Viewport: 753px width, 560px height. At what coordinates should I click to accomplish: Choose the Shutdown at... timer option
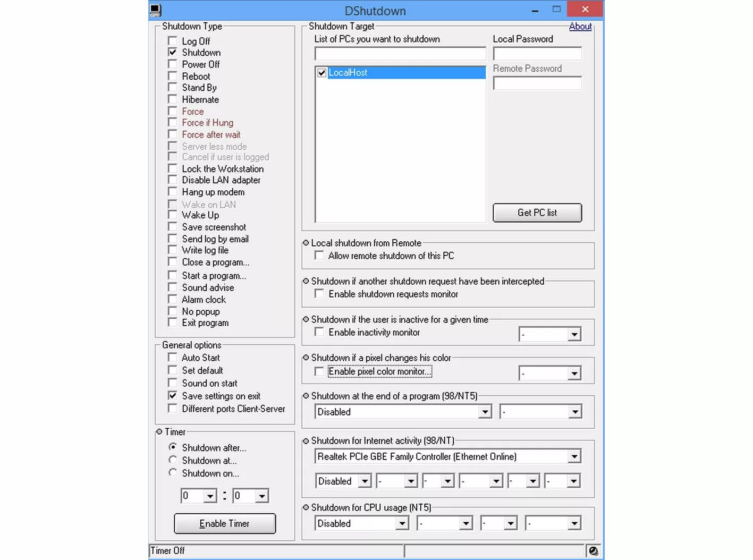(x=172, y=460)
